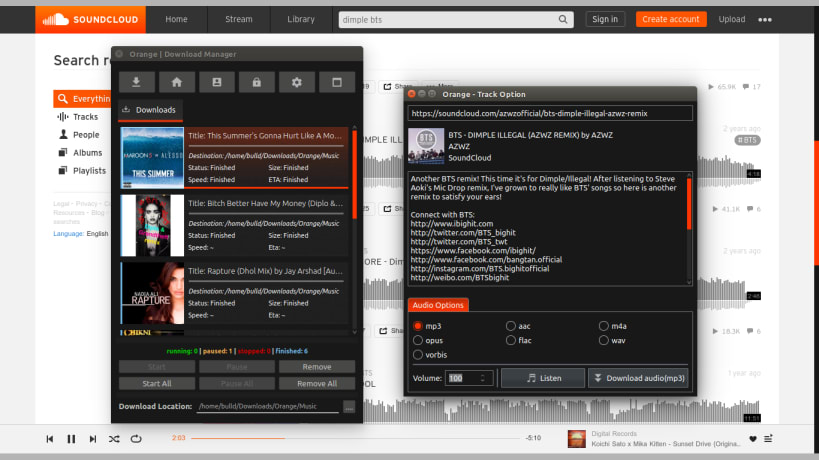819x460 pixels.
Task: Click the track URL field in Track Option
Action: [x=551, y=113]
